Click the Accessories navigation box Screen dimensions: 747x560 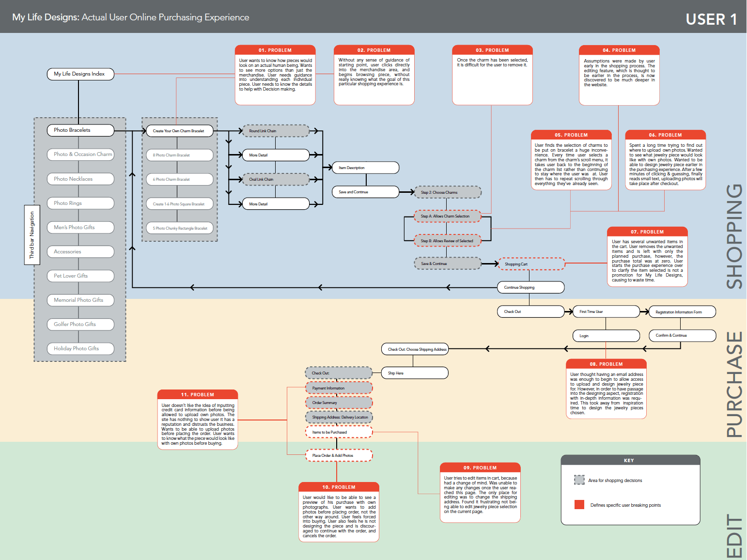point(80,251)
